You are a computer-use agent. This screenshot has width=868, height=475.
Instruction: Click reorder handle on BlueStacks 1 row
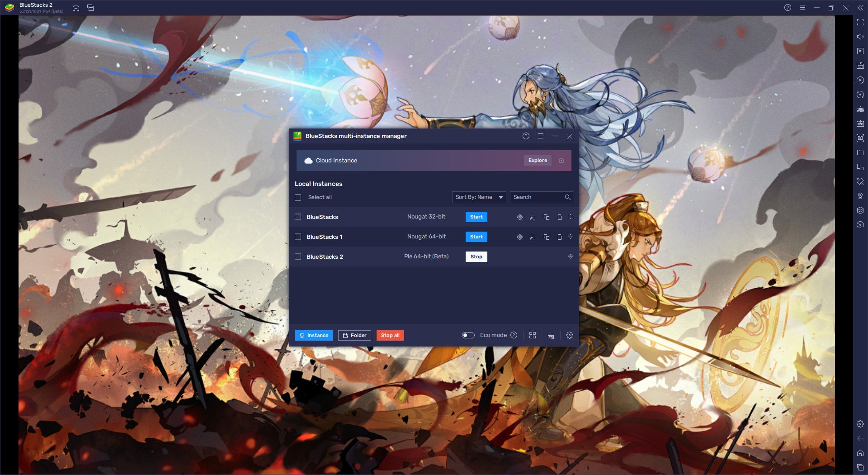coord(571,237)
